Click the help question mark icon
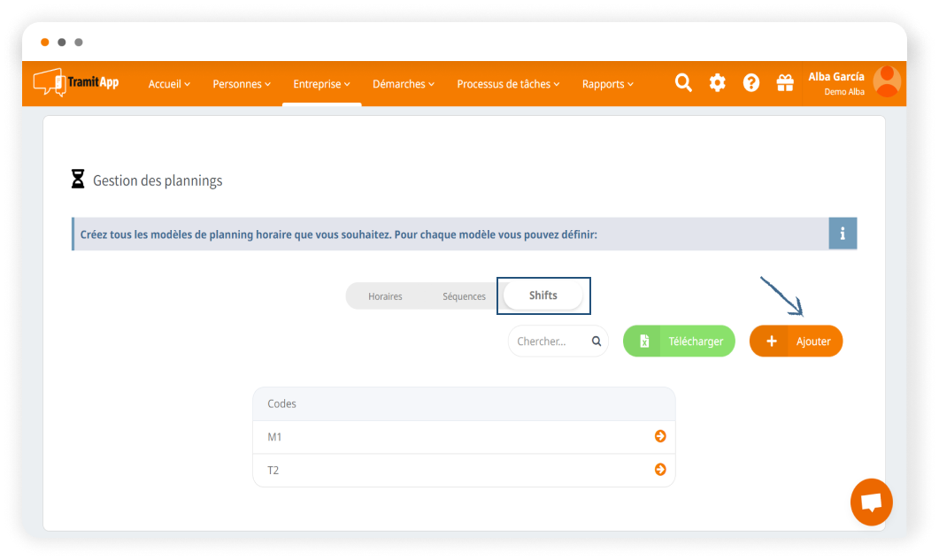The height and width of the screenshot is (560, 939). [x=751, y=83]
